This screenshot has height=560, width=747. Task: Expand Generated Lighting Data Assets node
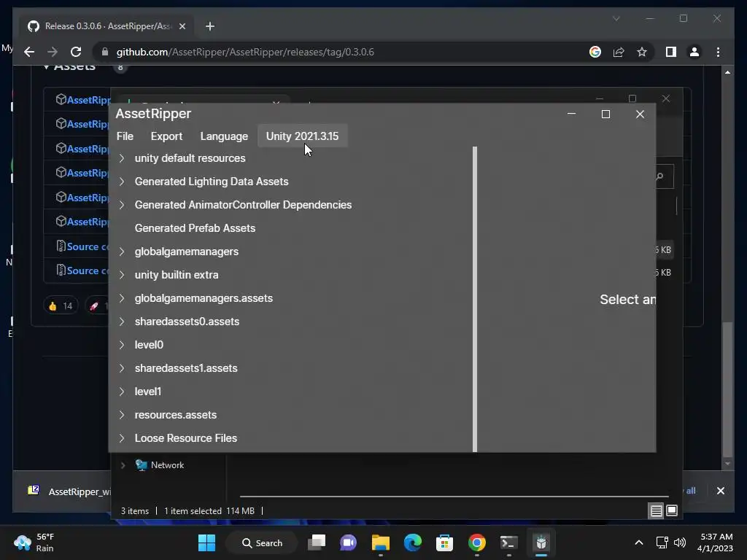coord(122,182)
